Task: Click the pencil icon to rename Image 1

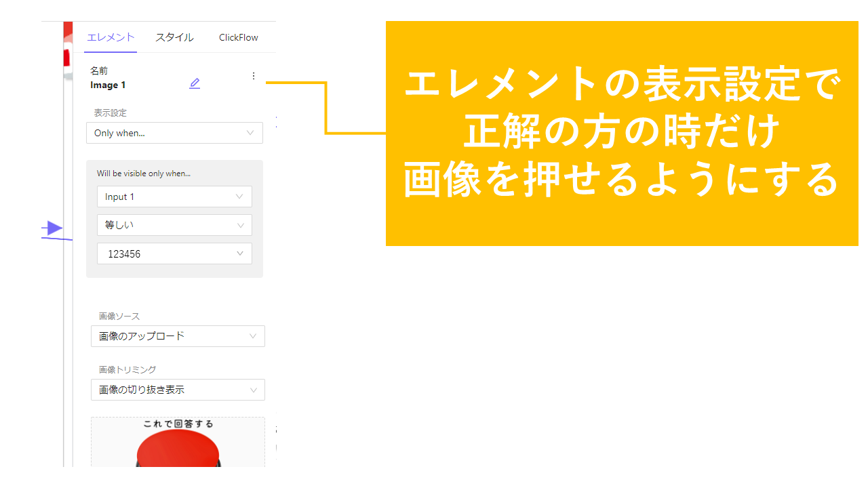Action: click(195, 83)
